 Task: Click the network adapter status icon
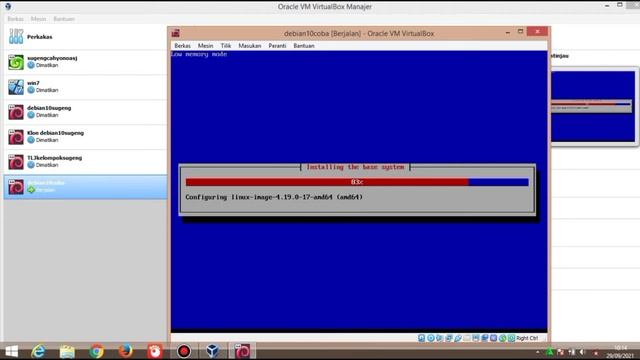449,338
